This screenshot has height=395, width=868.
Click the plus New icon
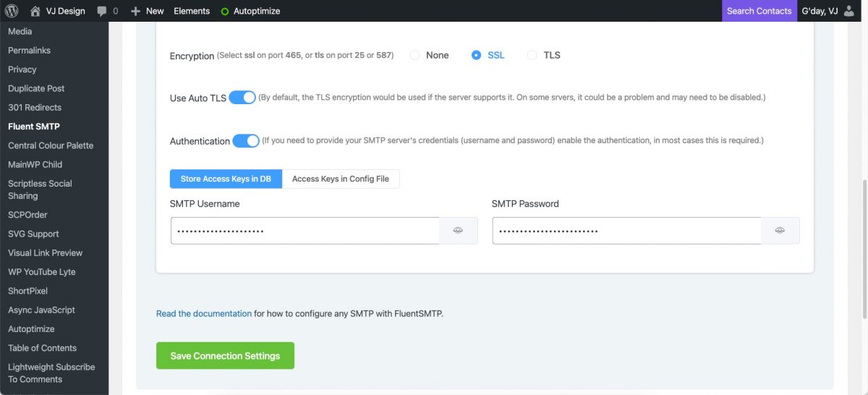(x=135, y=11)
